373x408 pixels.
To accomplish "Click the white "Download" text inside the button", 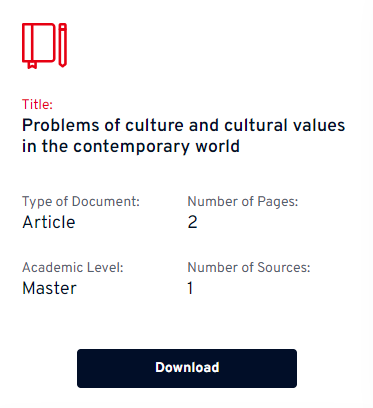I will pyautogui.click(x=187, y=367).
